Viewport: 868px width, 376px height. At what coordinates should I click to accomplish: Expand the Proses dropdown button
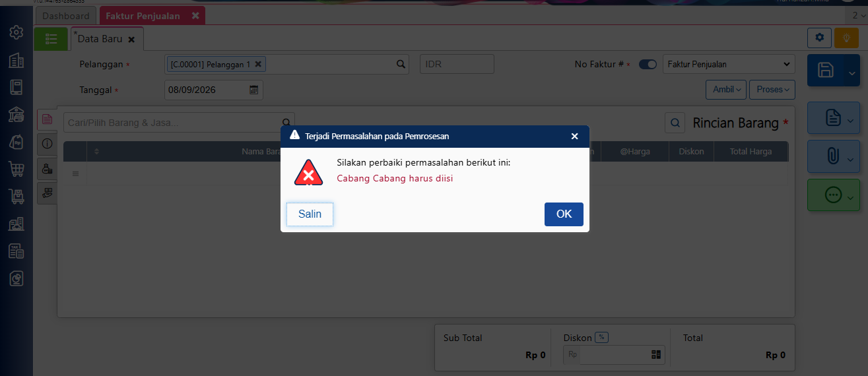[x=772, y=90]
